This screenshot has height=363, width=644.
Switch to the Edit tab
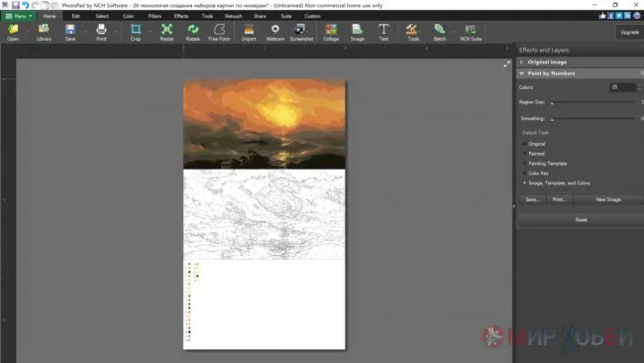(76, 16)
